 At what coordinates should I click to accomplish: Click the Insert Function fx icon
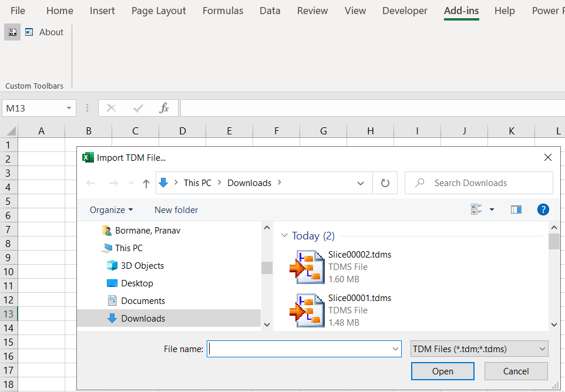[x=164, y=108]
